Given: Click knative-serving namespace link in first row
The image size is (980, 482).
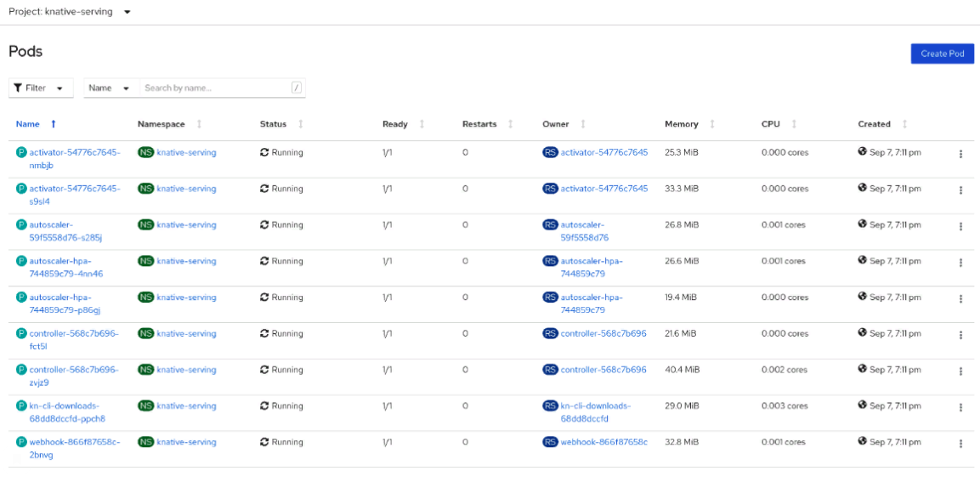Looking at the screenshot, I should click(186, 153).
